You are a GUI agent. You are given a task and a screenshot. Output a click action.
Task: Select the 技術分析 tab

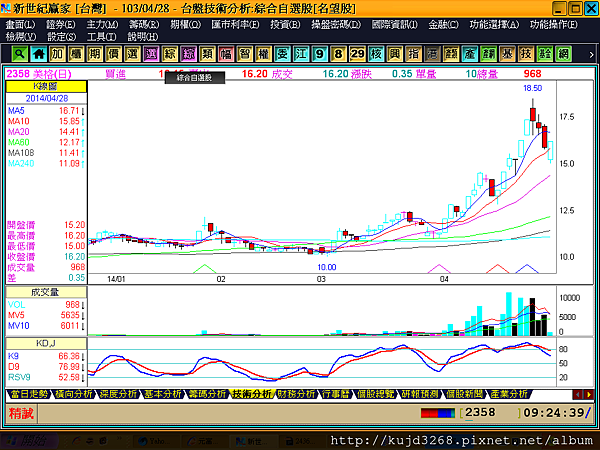click(x=252, y=394)
